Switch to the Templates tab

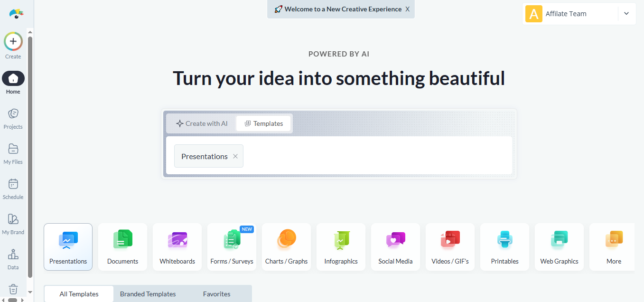pos(263,123)
